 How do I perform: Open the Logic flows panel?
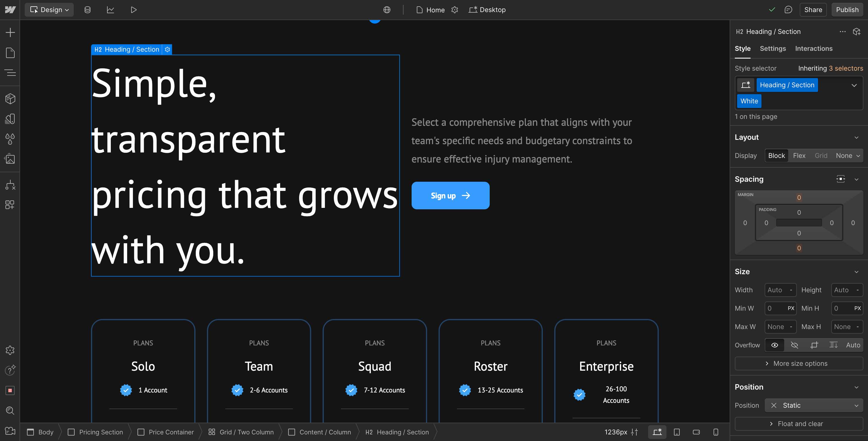point(10,185)
